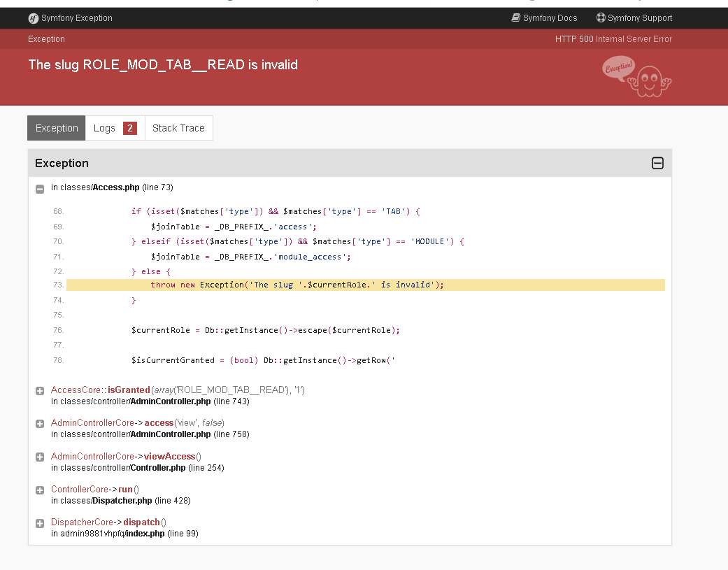Expand the DispatcherCore->dispatch trace entry
This screenshot has height=570, width=728.
click(x=40, y=524)
